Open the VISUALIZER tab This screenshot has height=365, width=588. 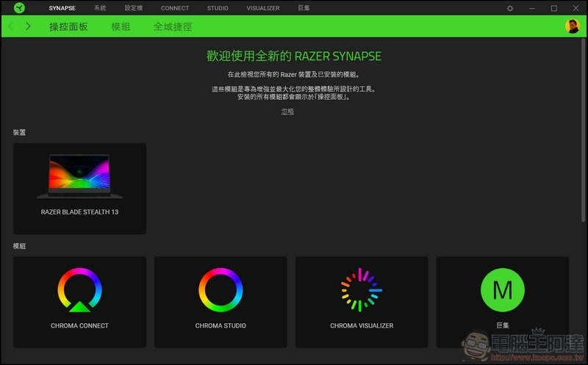[x=262, y=8]
